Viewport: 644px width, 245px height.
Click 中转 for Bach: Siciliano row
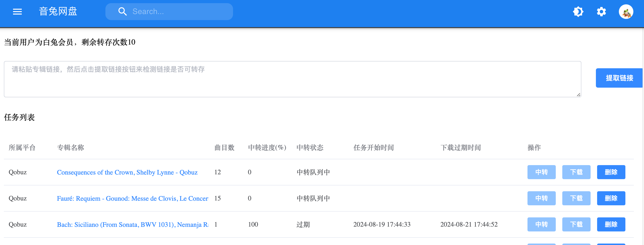[x=541, y=224]
